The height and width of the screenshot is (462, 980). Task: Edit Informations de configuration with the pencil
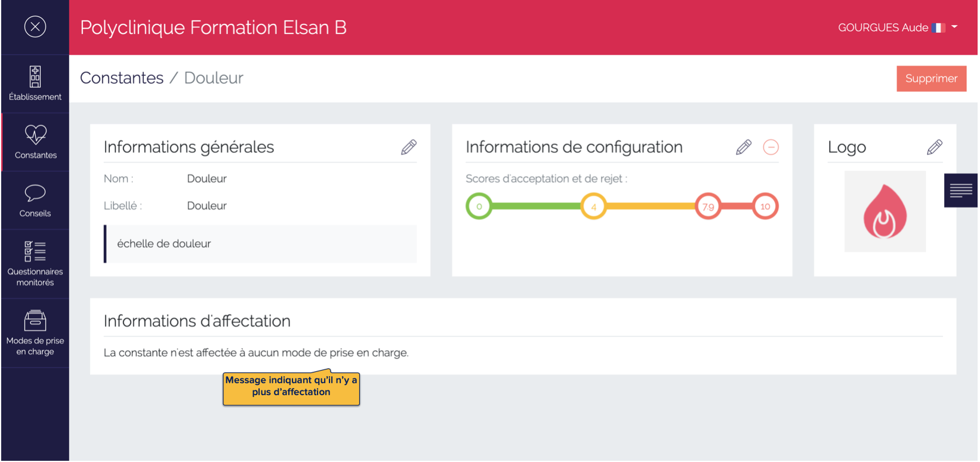[x=744, y=147]
